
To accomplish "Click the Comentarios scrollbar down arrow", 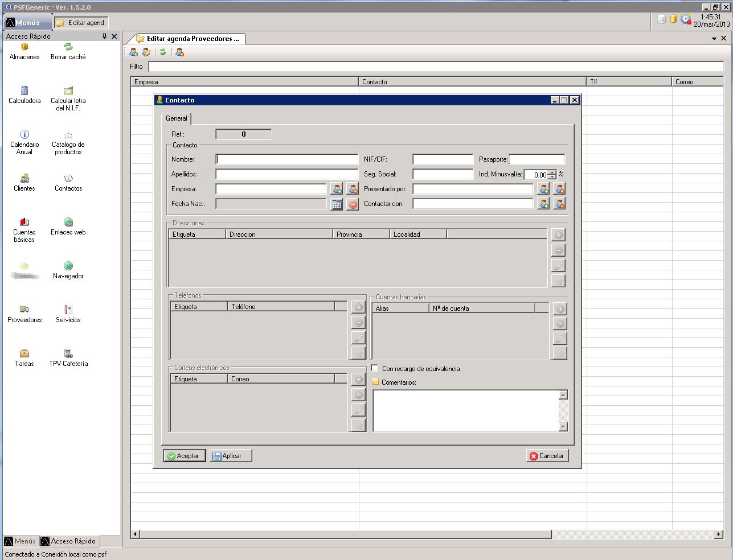I will tap(563, 427).
